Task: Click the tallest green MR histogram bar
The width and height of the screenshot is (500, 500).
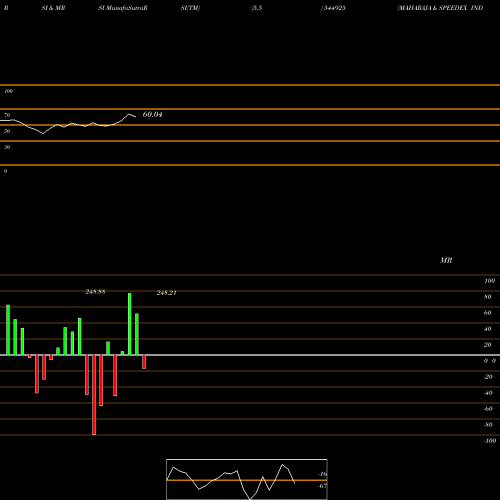Action: coord(130,324)
